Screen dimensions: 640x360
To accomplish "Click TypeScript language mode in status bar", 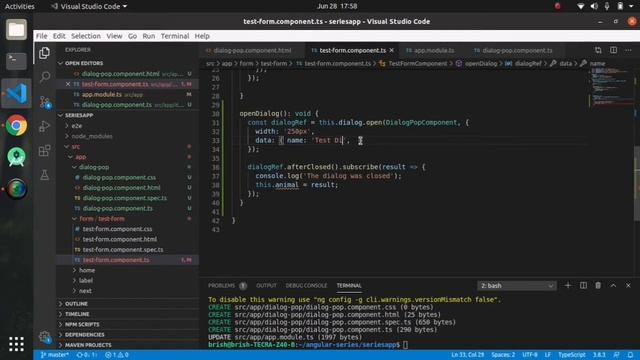I will click(x=571, y=355).
